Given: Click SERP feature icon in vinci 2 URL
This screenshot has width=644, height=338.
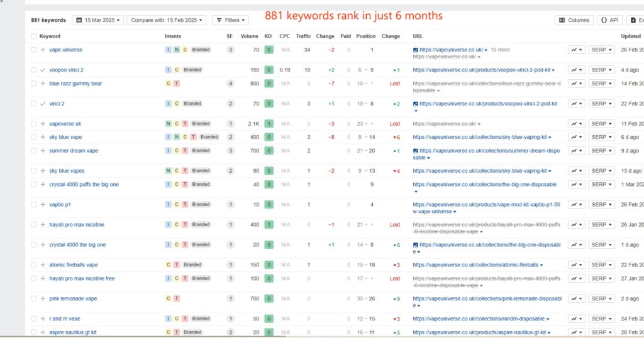Looking at the screenshot, I should (x=415, y=104).
